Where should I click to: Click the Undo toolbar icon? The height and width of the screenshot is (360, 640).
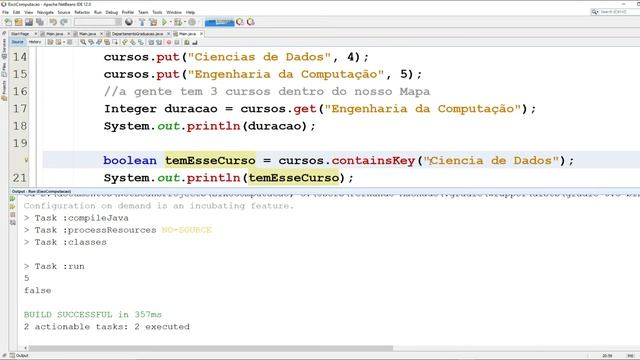[x=53, y=22]
